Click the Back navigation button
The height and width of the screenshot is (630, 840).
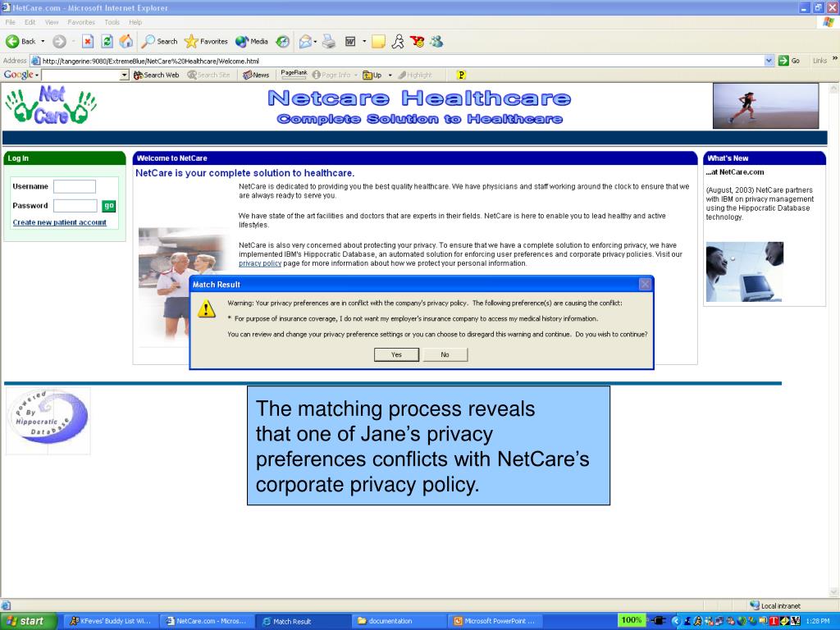[x=21, y=41]
